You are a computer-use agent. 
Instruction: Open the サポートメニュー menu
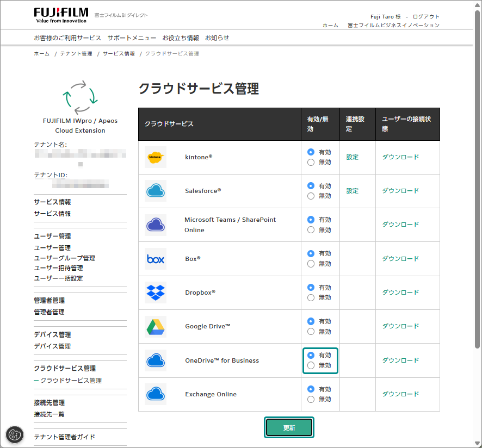point(132,38)
